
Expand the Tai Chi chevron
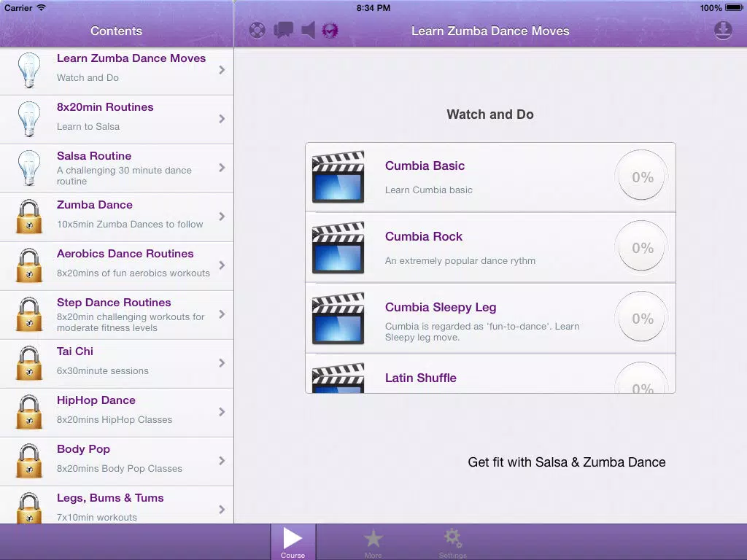(222, 363)
